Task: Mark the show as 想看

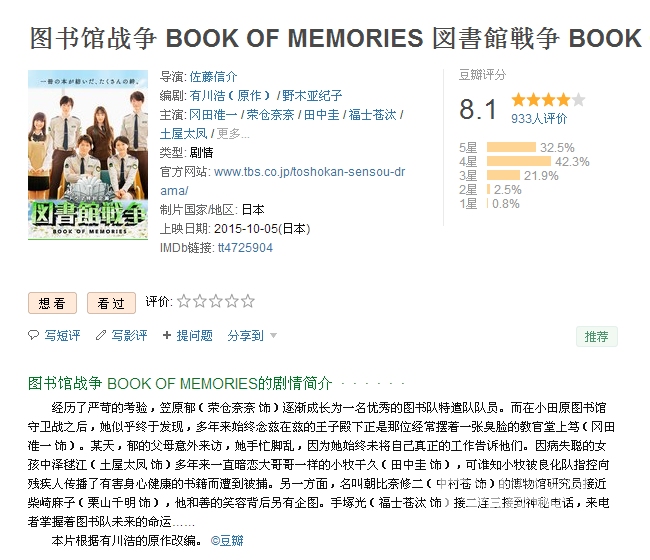Action: click(x=52, y=303)
